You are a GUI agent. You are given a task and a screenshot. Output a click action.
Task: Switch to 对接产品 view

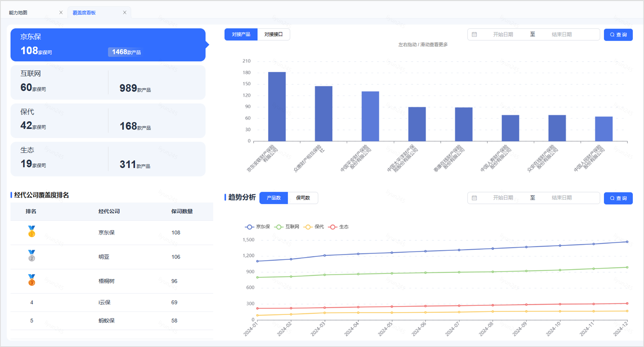pos(241,34)
